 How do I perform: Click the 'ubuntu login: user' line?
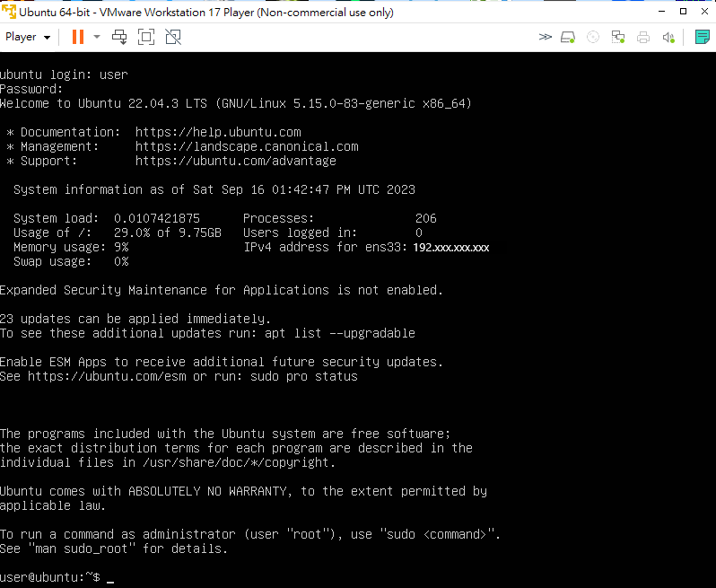click(x=64, y=75)
